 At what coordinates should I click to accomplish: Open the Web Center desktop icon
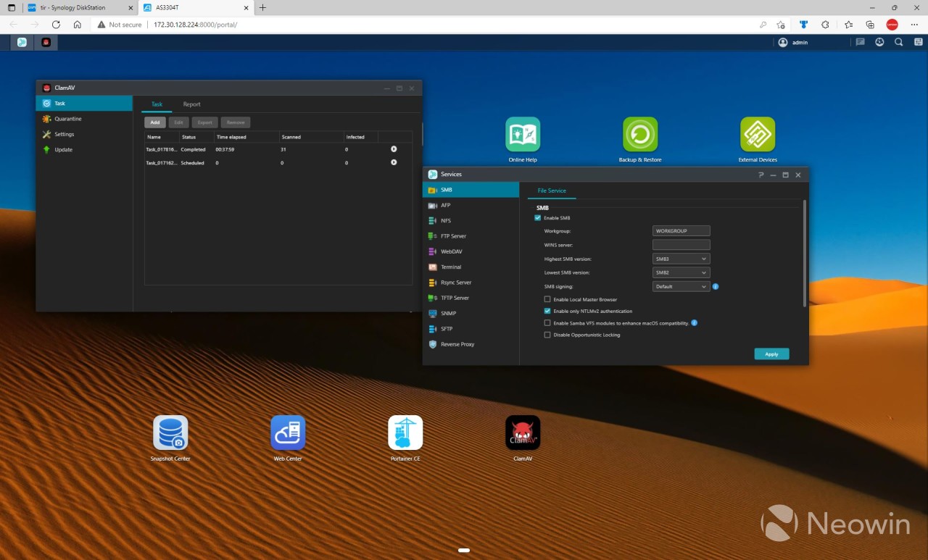(x=288, y=432)
